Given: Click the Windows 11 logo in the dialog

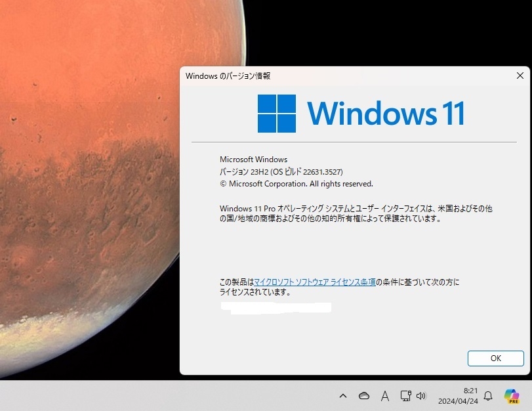Looking at the screenshot, I should click(361, 114).
